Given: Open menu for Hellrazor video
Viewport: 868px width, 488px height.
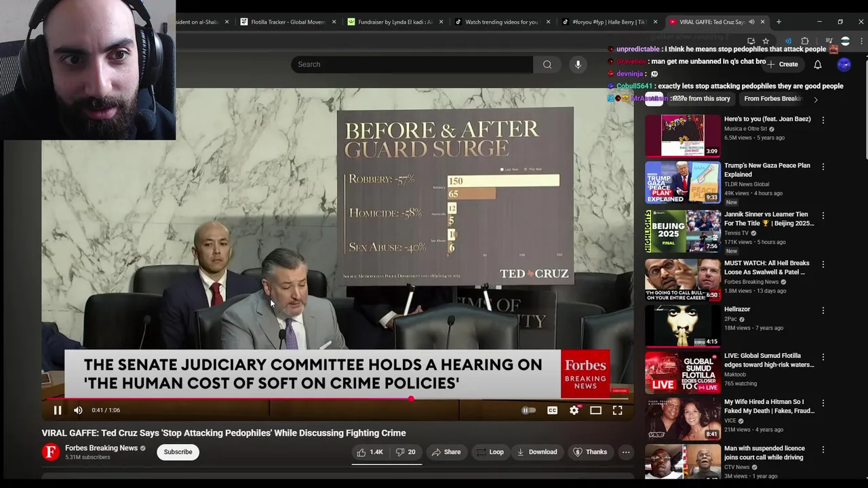Looking at the screenshot, I should [823, 310].
